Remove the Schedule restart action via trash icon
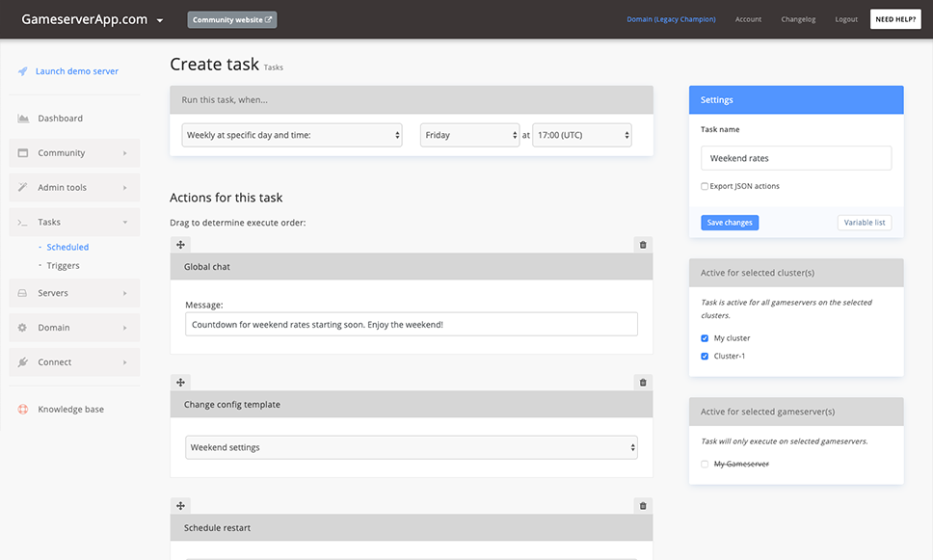 tap(643, 506)
